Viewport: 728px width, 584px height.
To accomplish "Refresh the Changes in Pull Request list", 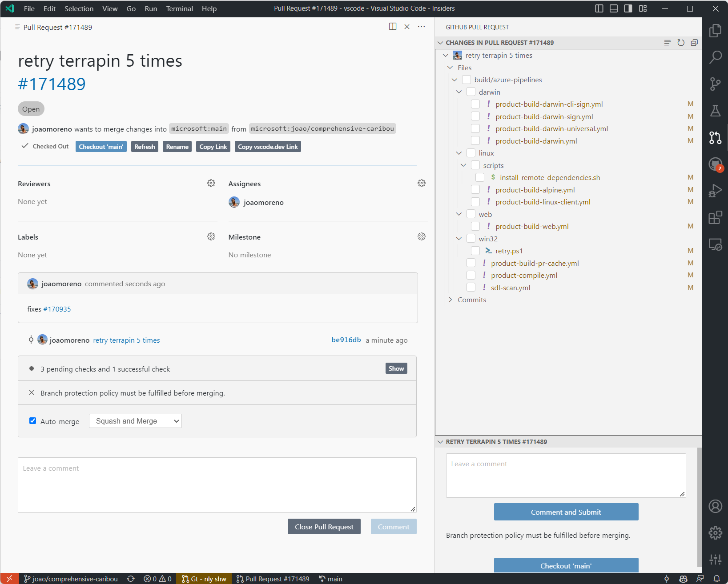I will [681, 43].
